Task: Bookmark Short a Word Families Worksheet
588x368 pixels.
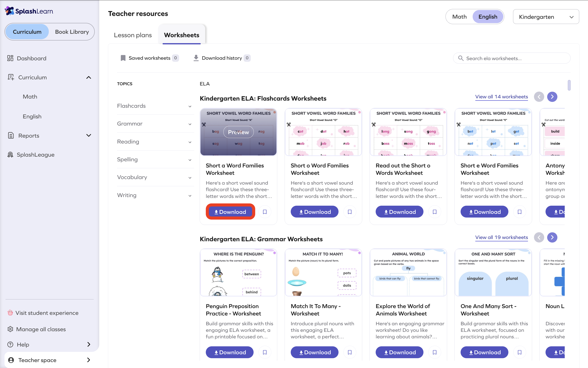Action: (265, 212)
